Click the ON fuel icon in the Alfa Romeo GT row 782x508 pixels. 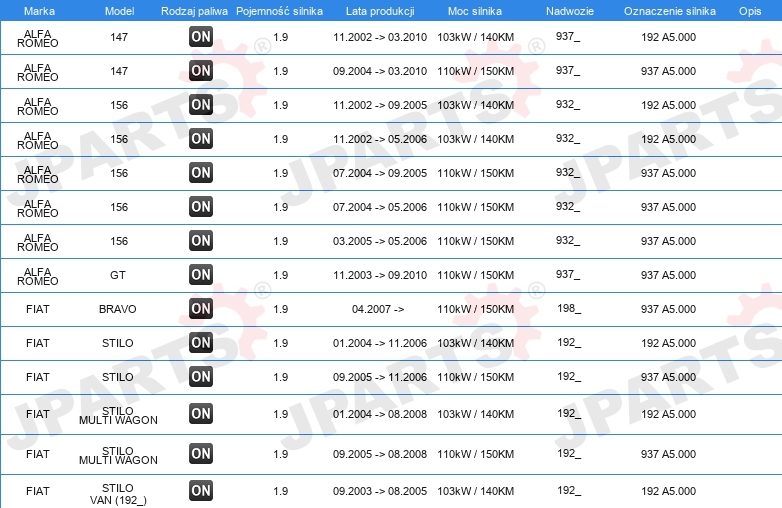(x=201, y=275)
